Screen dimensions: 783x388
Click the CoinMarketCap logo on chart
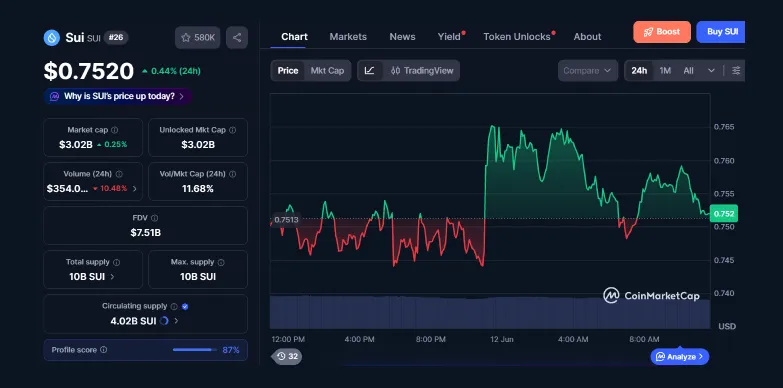tap(651, 296)
